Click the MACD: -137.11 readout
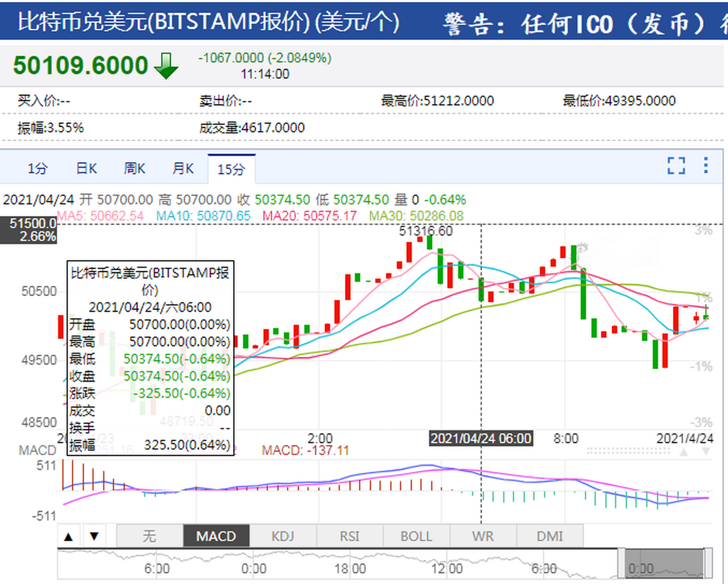 click(x=305, y=451)
